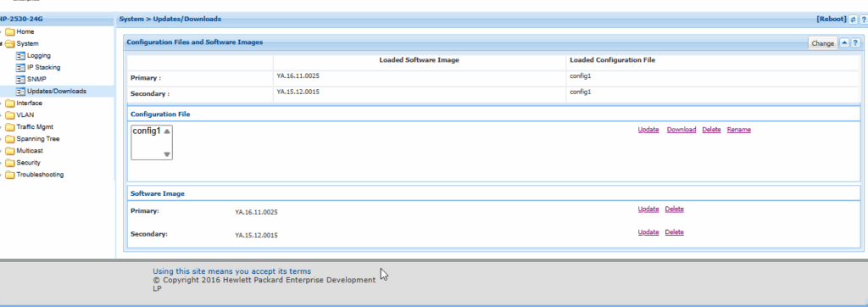868x307 pixels.
Task: Click the up arrow in the config list
Action: click(x=167, y=131)
